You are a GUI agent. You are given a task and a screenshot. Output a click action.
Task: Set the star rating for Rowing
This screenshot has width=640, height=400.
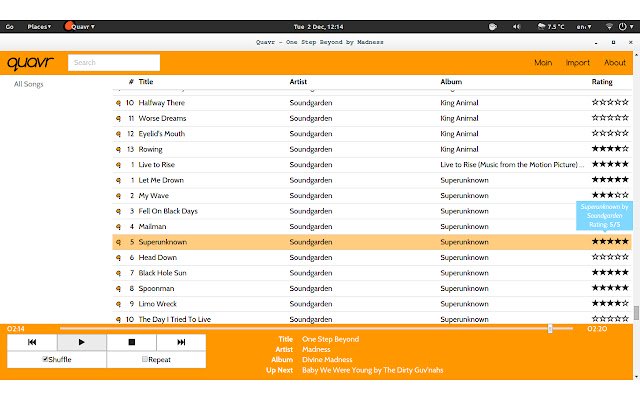coord(610,149)
